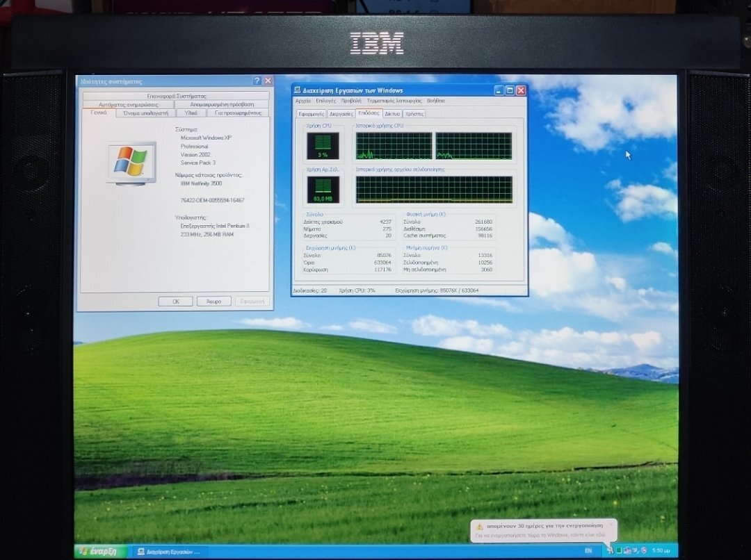Open the Υλικό tab in System Properties
Image resolution: width=751 pixels, height=560 pixels.
click(191, 113)
